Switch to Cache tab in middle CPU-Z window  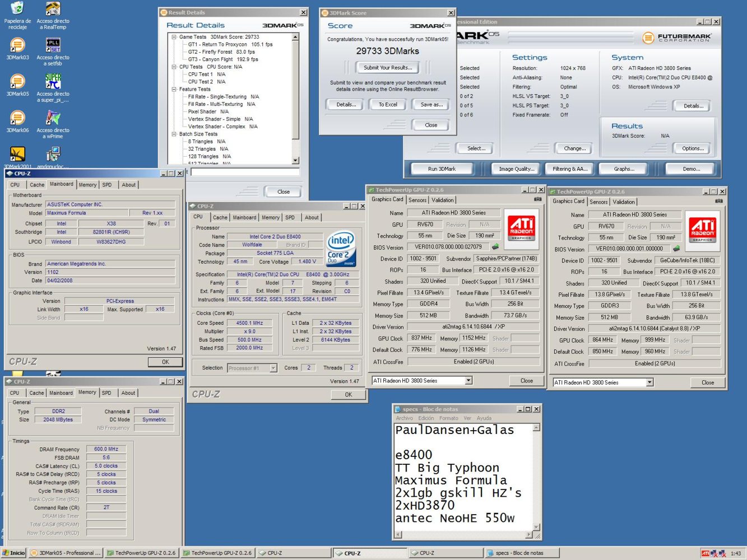point(220,217)
